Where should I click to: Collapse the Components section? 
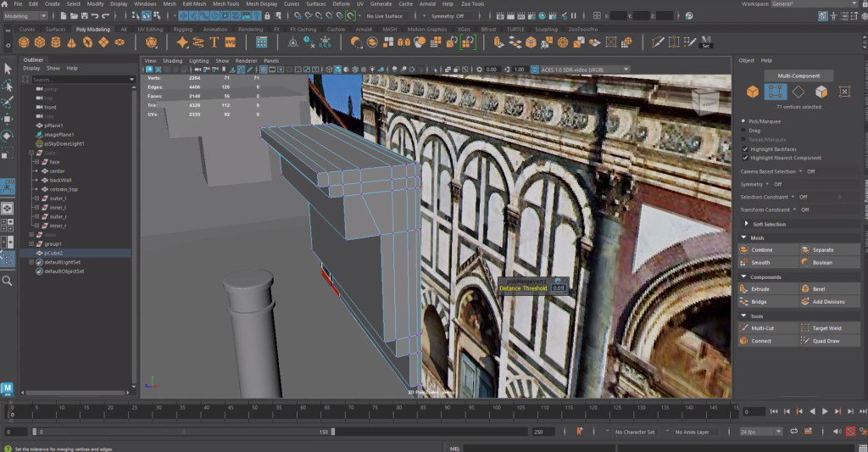pos(743,276)
